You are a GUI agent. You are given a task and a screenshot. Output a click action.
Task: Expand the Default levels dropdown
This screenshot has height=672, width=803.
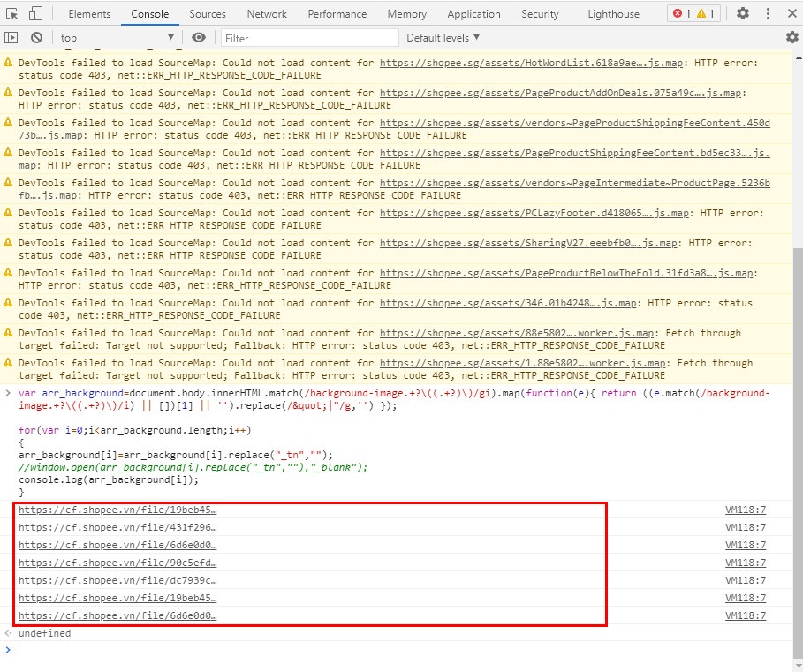tap(443, 38)
